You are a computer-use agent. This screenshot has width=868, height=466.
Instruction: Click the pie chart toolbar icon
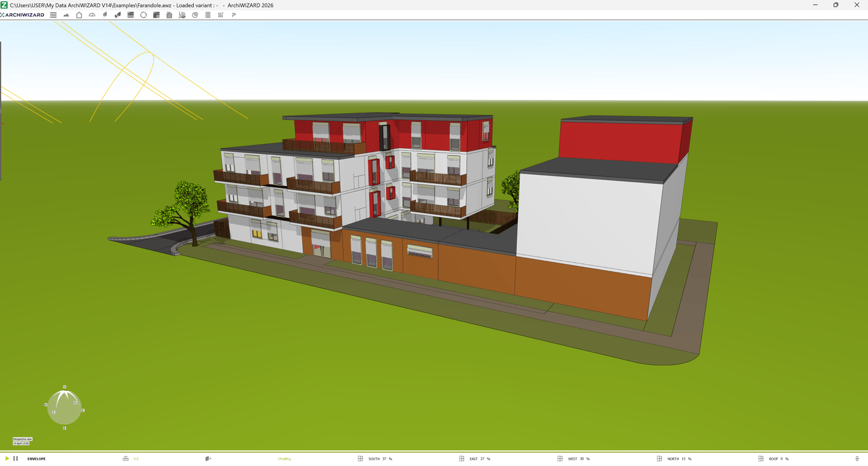(x=195, y=15)
